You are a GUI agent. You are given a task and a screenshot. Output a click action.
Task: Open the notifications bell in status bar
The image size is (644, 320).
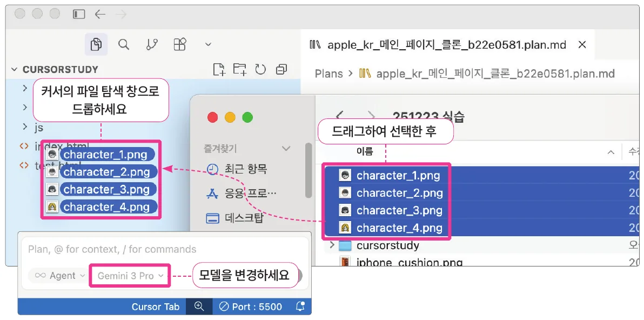click(x=300, y=306)
